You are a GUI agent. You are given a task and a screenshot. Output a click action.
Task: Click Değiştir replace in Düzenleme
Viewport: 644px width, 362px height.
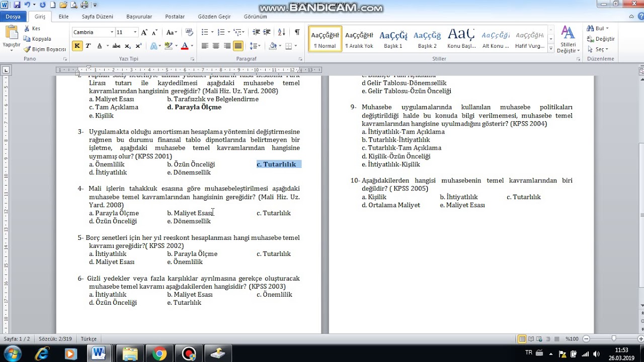(x=601, y=39)
